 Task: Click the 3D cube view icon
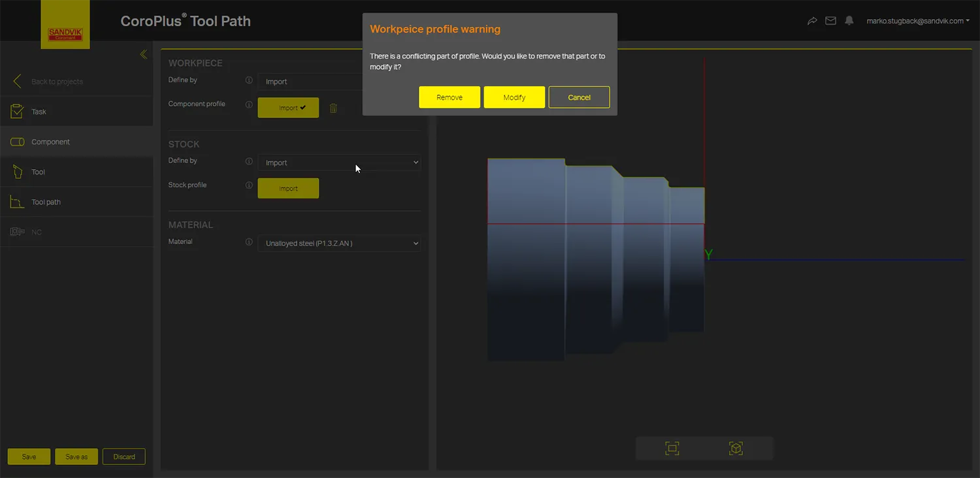736,448
